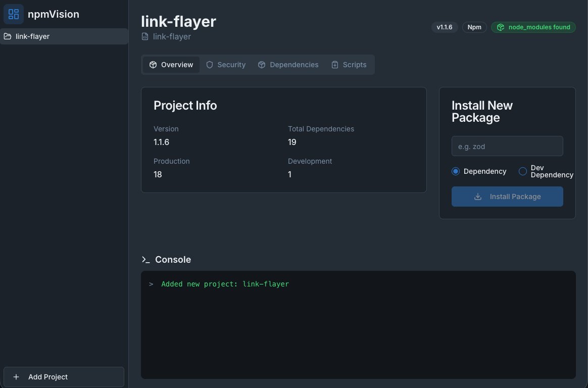Select link-flayer project in the sidebar
Viewport: 588px width, 388px height.
pos(64,36)
